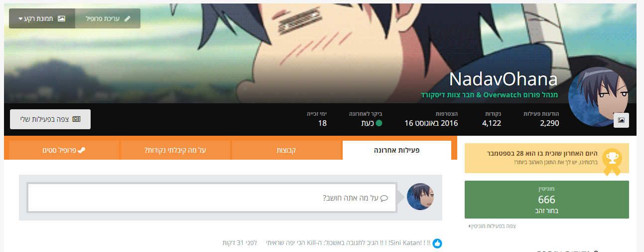
Task: Switch to the קבוצות tab
Action: point(286,150)
